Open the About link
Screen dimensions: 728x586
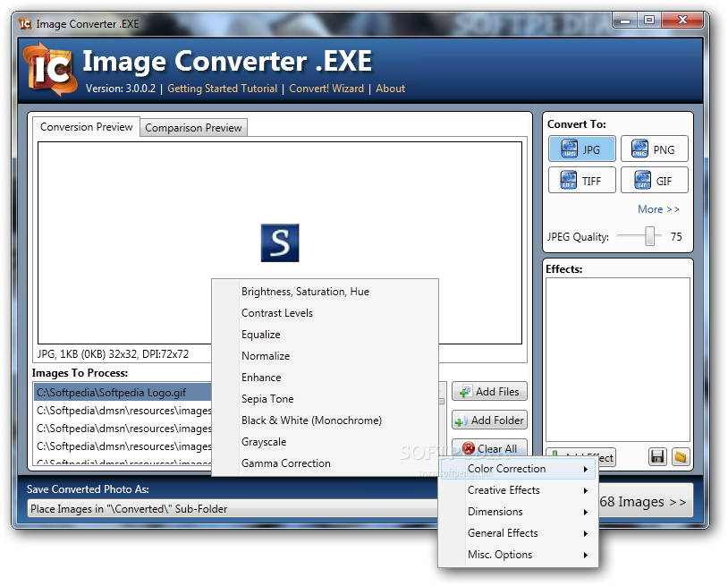391,89
